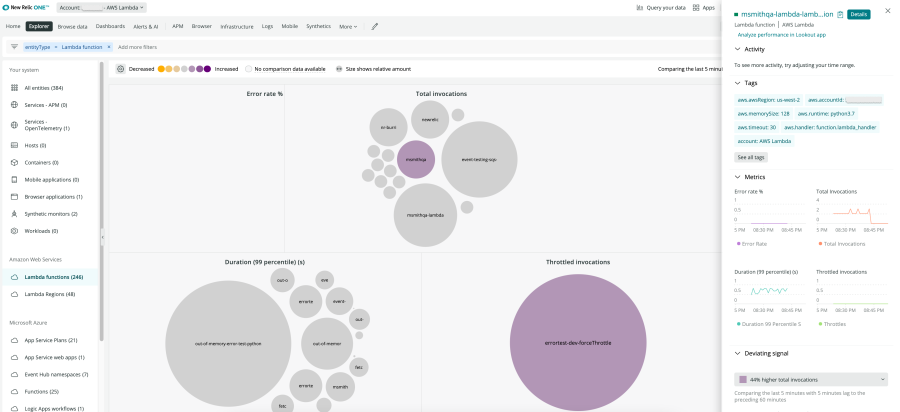Click the orange Decreased color swatch

coord(161,69)
